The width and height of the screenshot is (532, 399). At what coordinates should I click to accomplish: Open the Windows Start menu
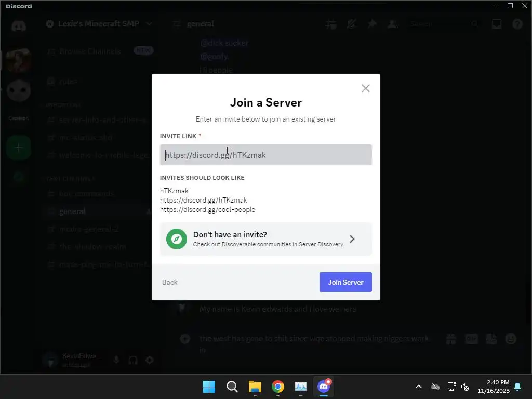tap(209, 387)
